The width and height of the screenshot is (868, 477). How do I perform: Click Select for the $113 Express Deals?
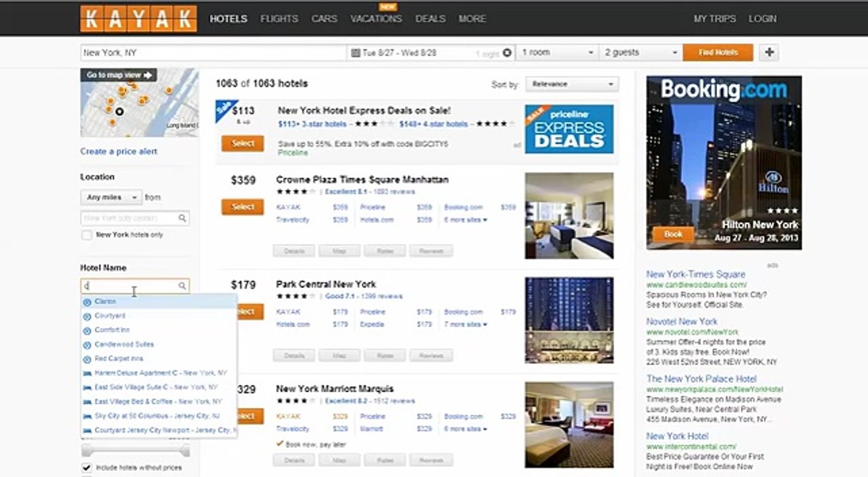(242, 144)
